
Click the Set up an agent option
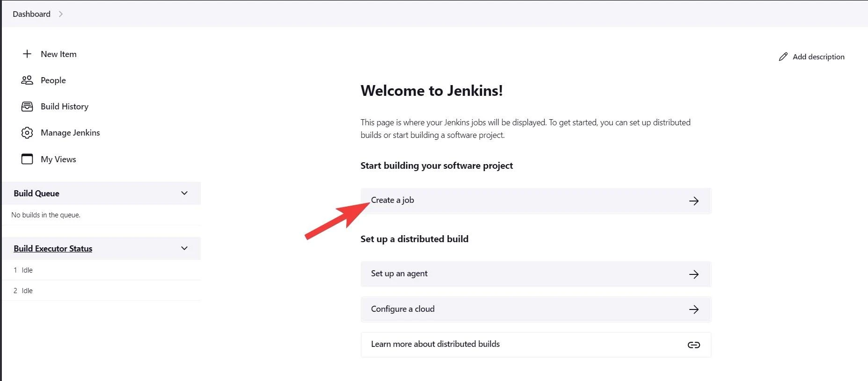pos(399,273)
